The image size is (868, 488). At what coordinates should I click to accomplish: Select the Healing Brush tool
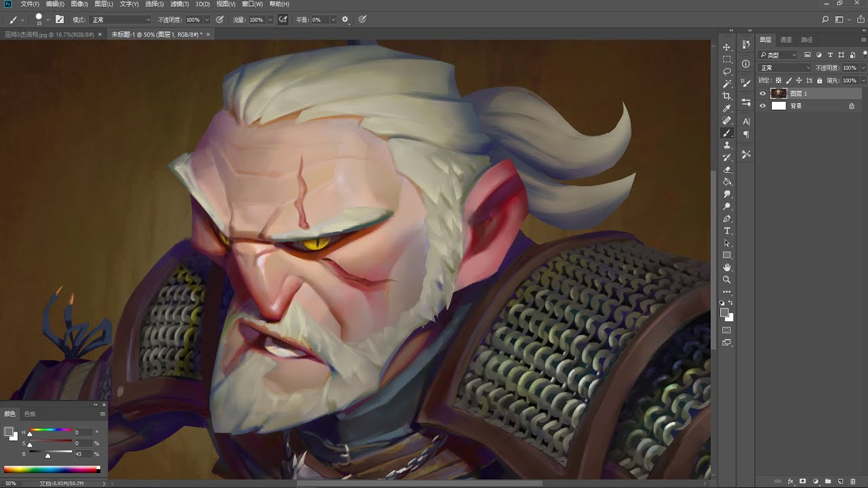tap(727, 121)
